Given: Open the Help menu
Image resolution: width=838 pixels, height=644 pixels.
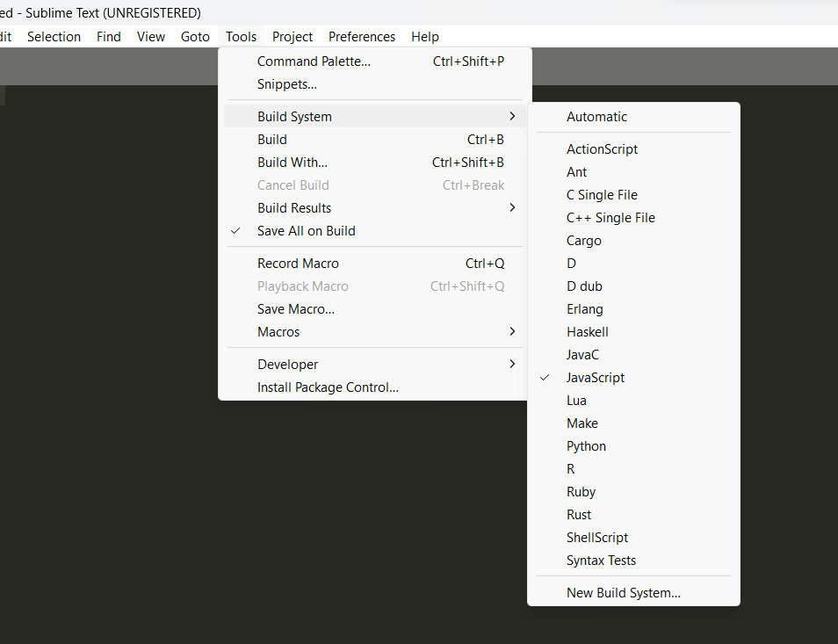Looking at the screenshot, I should pos(425,37).
